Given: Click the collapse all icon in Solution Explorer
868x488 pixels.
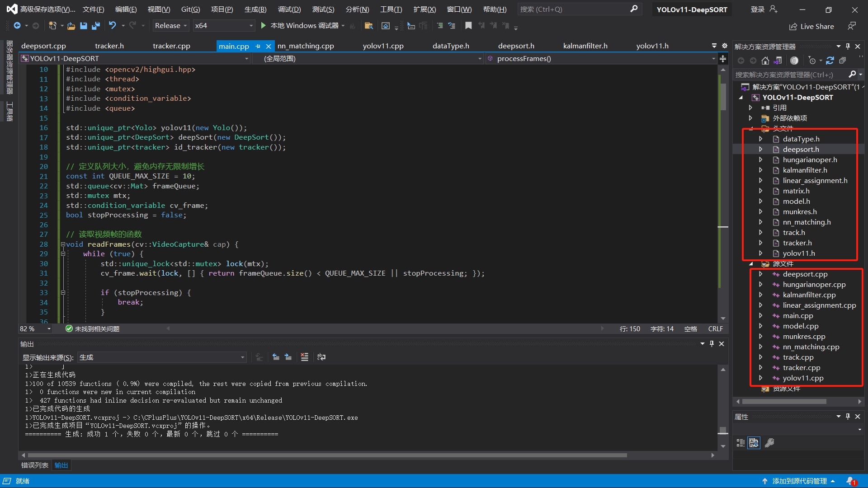Looking at the screenshot, I should [842, 61].
